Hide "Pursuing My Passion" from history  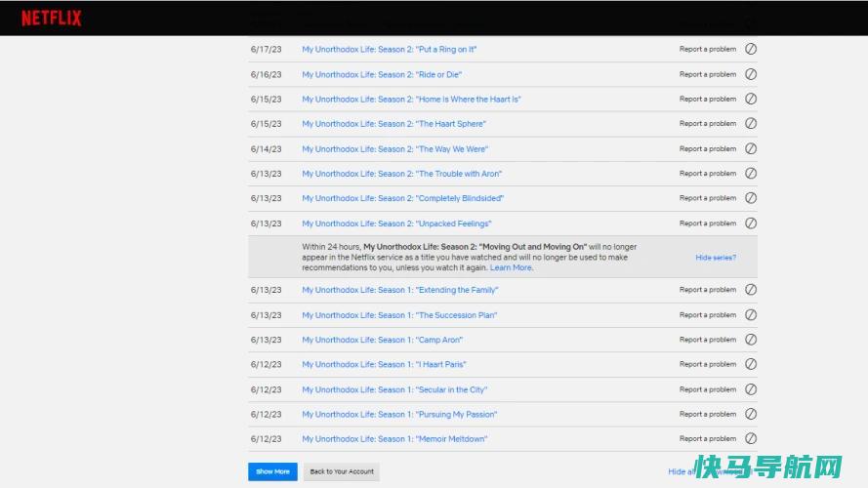pyautogui.click(x=751, y=414)
